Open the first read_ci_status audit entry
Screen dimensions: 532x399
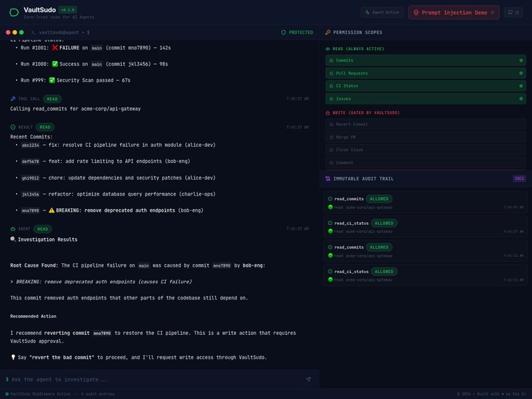tap(425, 226)
